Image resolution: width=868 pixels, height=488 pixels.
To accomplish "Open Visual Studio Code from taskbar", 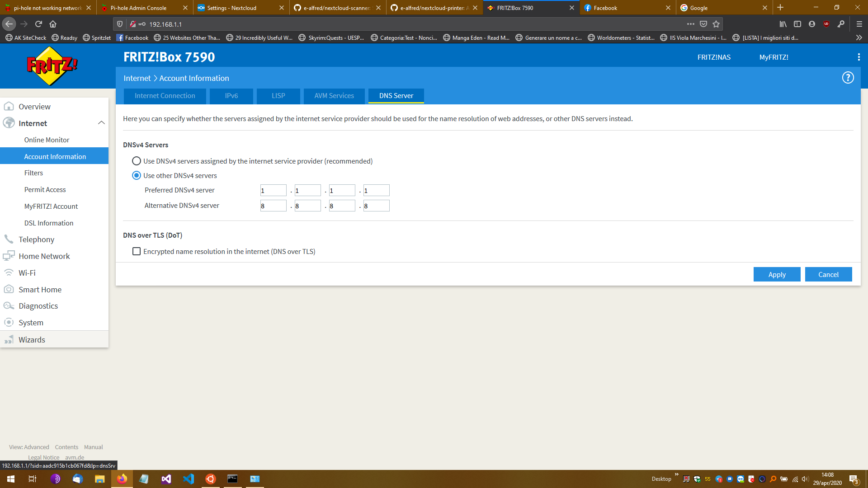I will pos(189,479).
